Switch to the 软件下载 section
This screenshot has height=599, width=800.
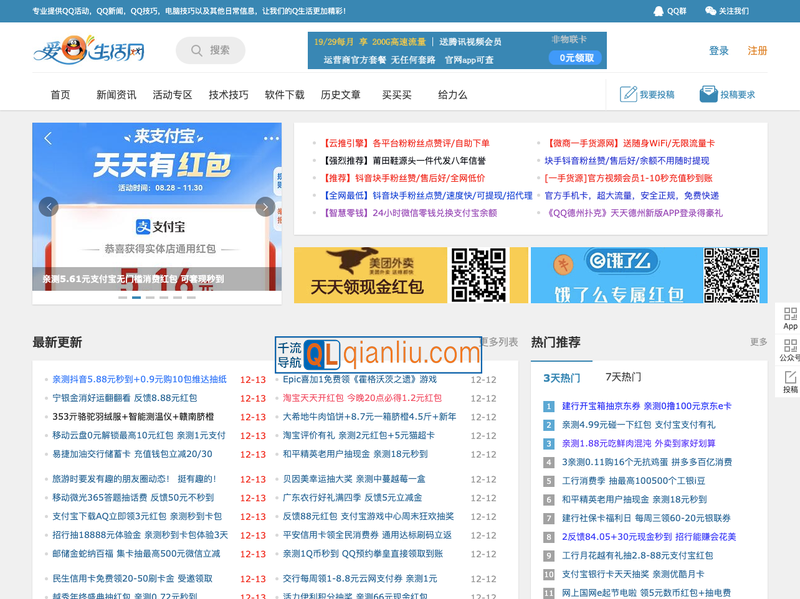tap(286, 93)
